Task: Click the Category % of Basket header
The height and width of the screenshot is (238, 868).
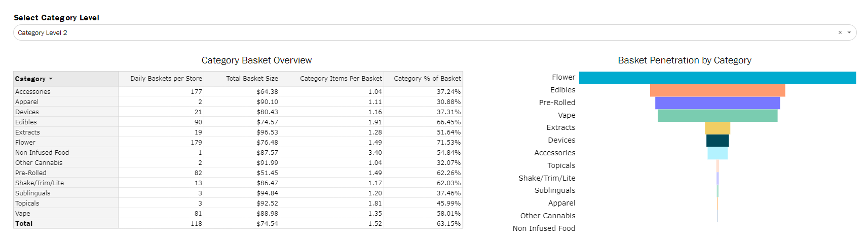Action: (x=427, y=79)
